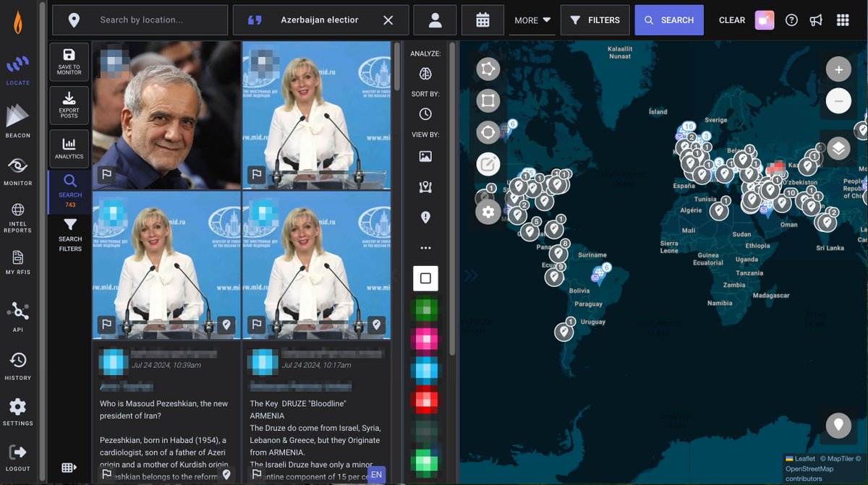Image resolution: width=868 pixels, height=485 pixels.
Task: Toggle the select-all checkbox in view panel
Action: pyautogui.click(x=425, y=278)
